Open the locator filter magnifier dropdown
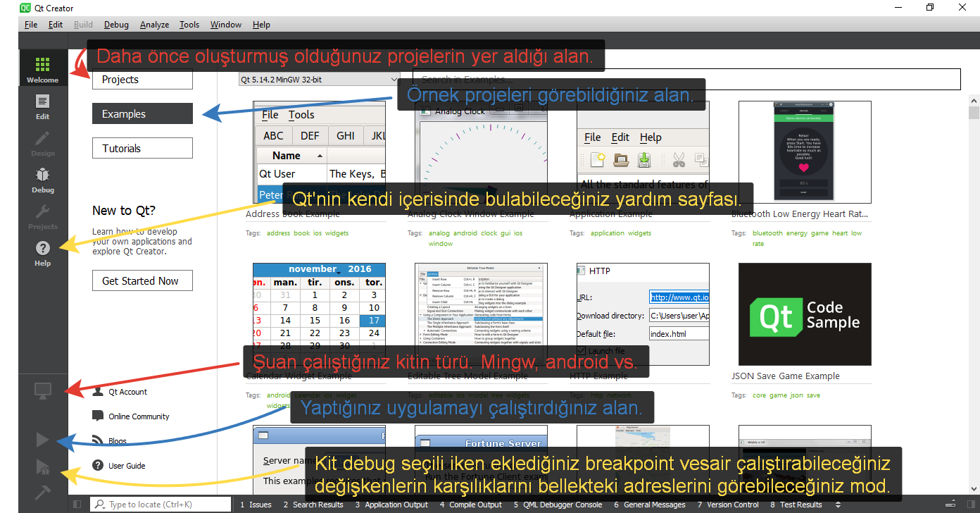This screenshot has height=513, width=980. click(100, 505)
